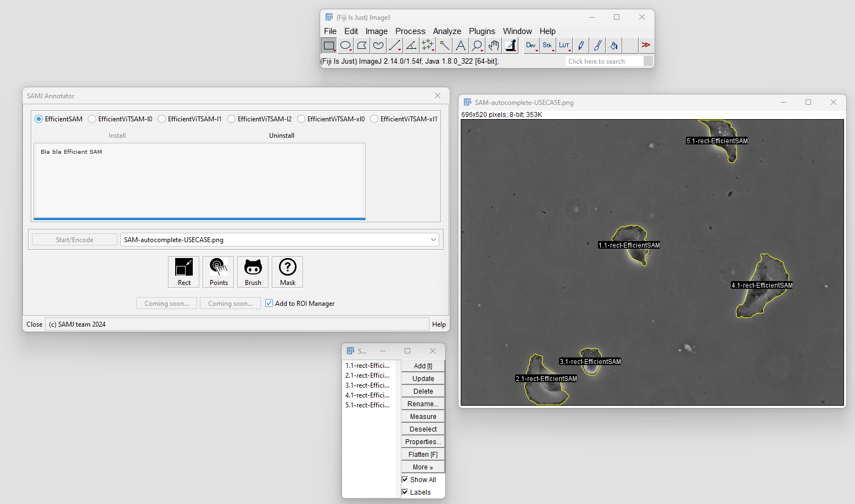Open the File menu

pos(330,31)
